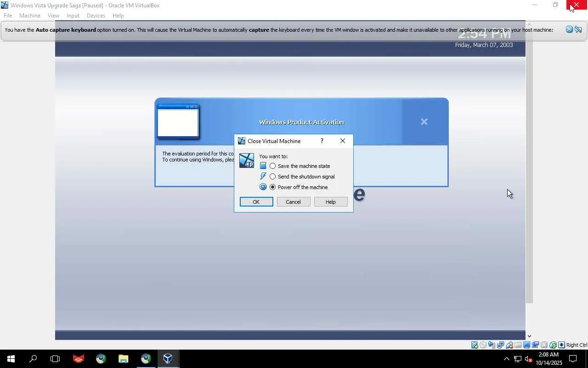The height and width of the screenshot is (368, 588).
Task: Click the mouse integration status icon
Action: (553, 345)
